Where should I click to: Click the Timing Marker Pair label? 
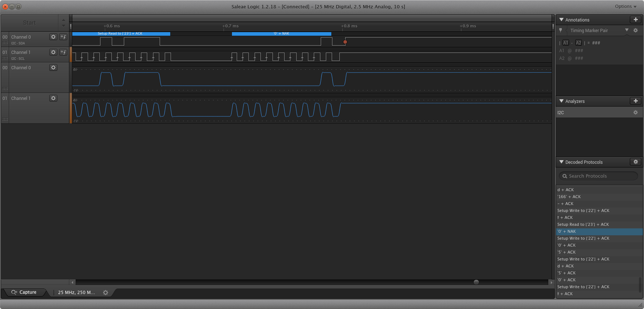(589, 31)
